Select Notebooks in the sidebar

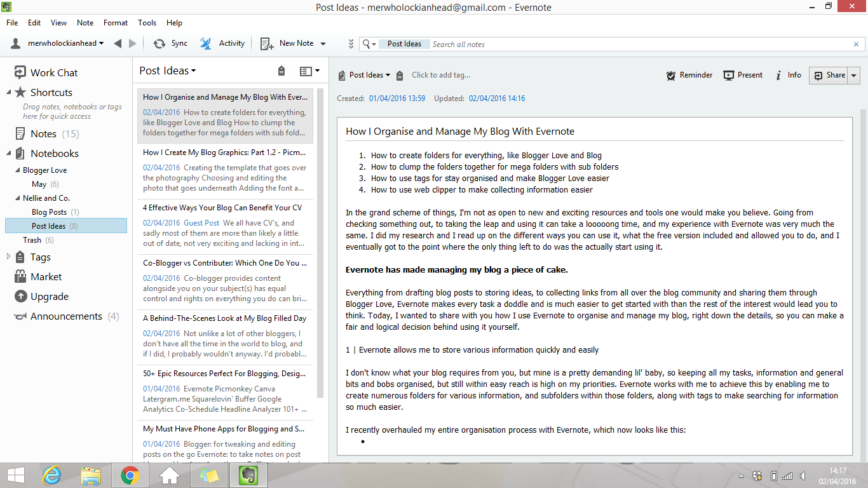click(x=46, y=153)
